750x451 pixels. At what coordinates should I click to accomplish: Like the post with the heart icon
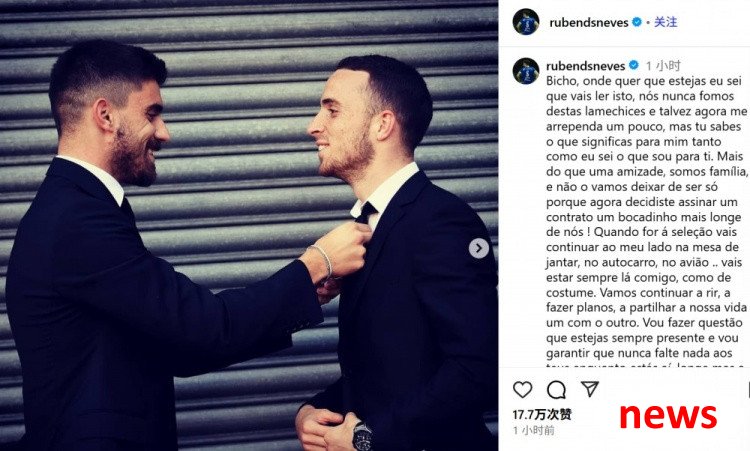(522, 389)
